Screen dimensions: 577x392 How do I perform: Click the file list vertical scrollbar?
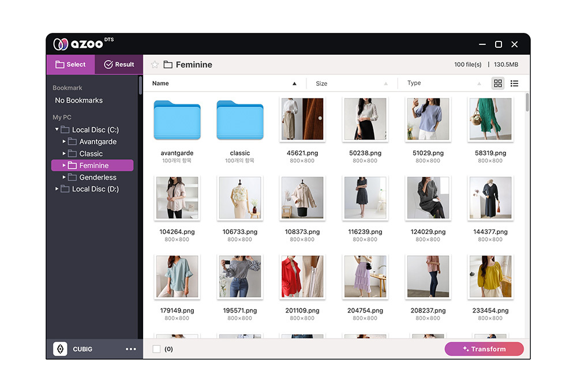coord(527,104)
